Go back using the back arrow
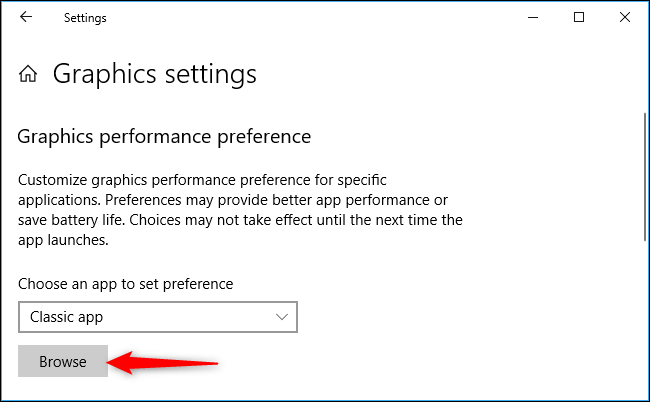 pos(26,17)
